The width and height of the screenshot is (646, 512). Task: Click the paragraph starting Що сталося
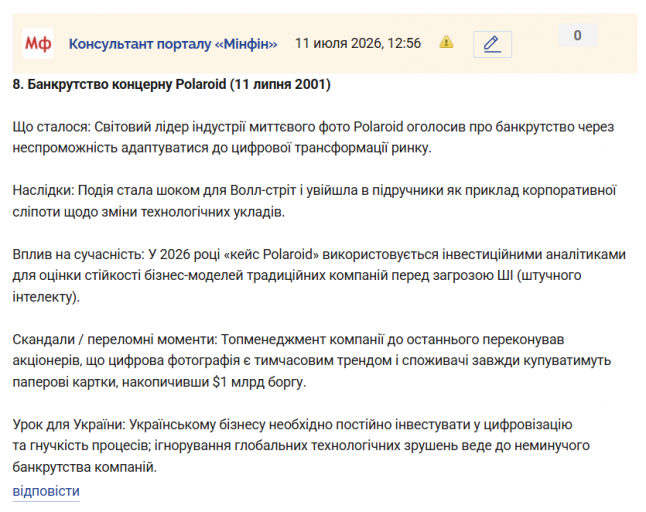(313, 137)
